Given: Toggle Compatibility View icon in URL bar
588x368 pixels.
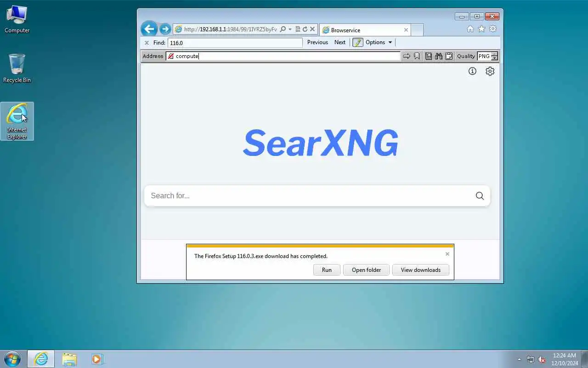Looking at the screenshot, I should 298,29.
